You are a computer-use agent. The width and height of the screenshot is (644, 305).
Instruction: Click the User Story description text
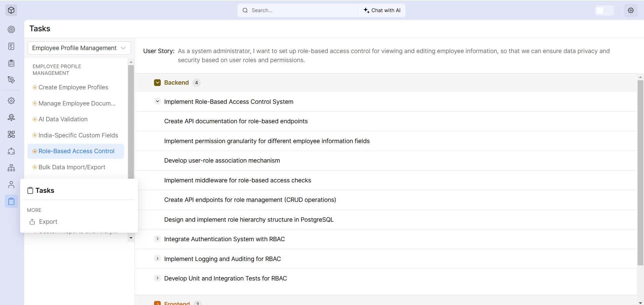coord(393,55)
